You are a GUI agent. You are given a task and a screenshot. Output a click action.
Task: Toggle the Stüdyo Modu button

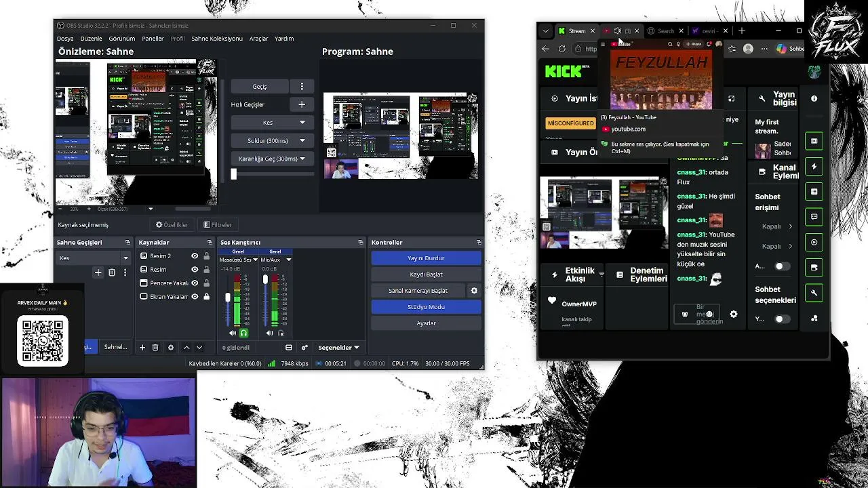[426, 307]
